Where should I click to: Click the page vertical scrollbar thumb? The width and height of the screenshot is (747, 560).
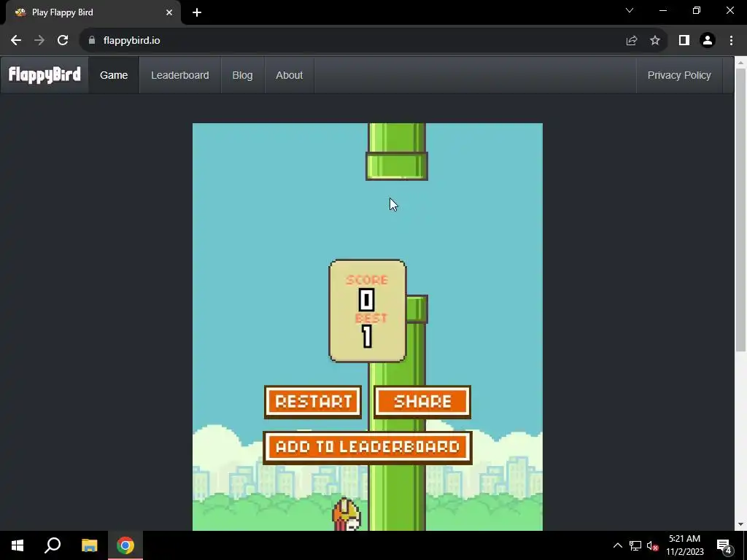pos(740,209)
